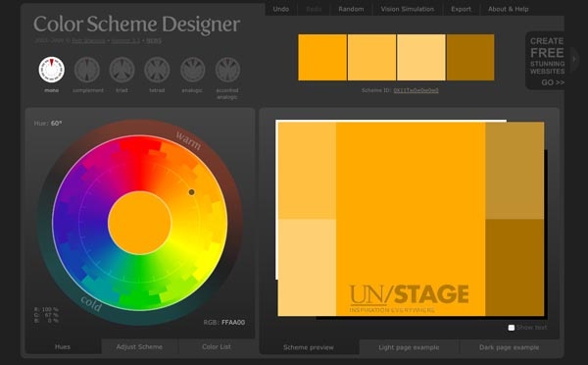Click the tan preview block at upper right

[x=514, y=171]
